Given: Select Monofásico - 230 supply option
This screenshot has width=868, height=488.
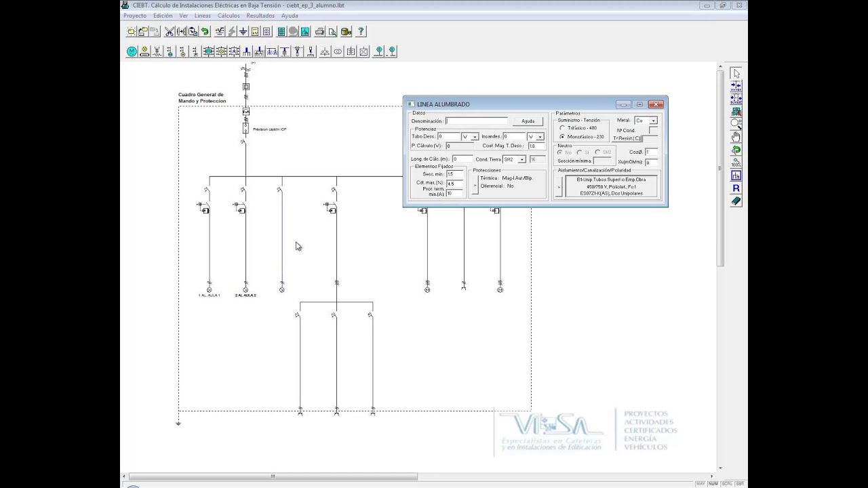Looking at the screenshot, I should 562,137.
